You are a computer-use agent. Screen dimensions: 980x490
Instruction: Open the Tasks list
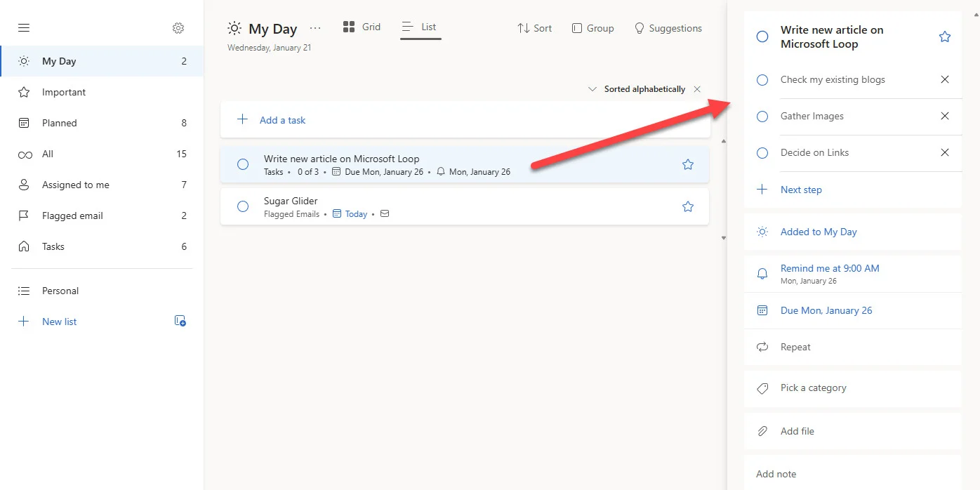(102, 246)
